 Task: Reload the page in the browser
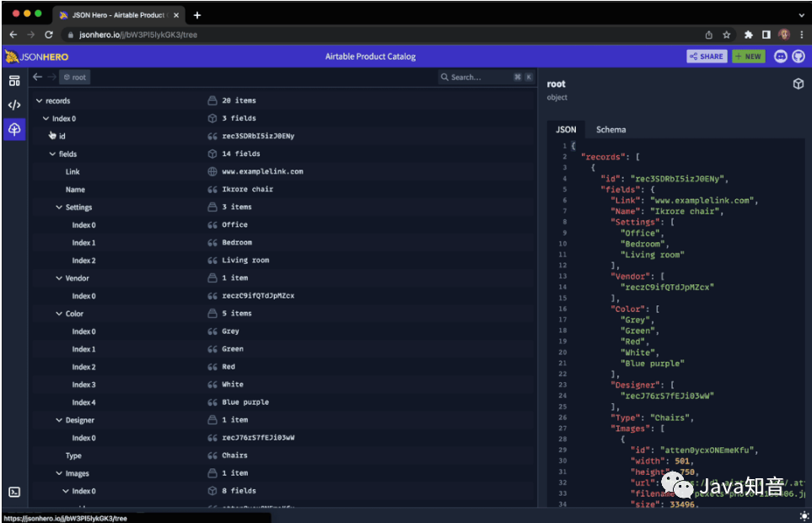point(49,35)
